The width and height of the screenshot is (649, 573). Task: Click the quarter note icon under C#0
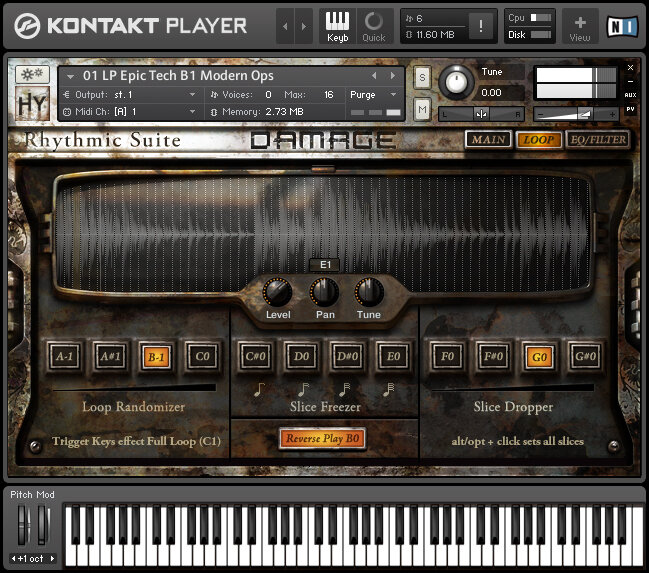tap(259, 390)
